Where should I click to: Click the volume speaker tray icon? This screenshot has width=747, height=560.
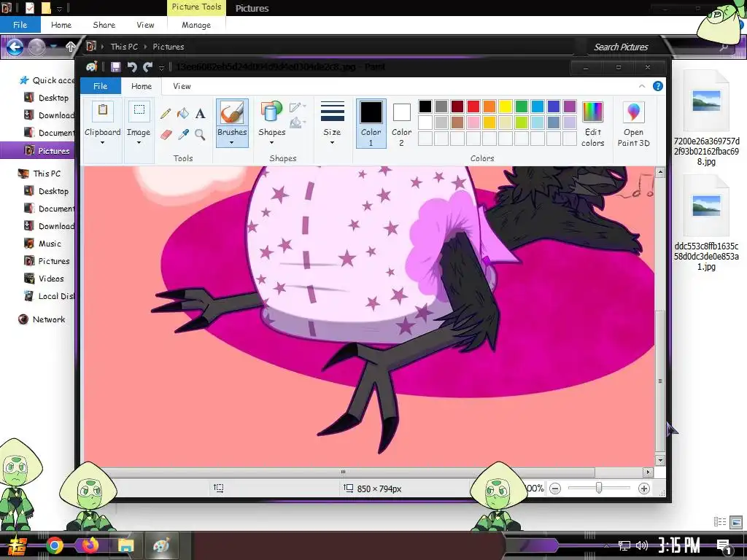[x=642, y=545]
